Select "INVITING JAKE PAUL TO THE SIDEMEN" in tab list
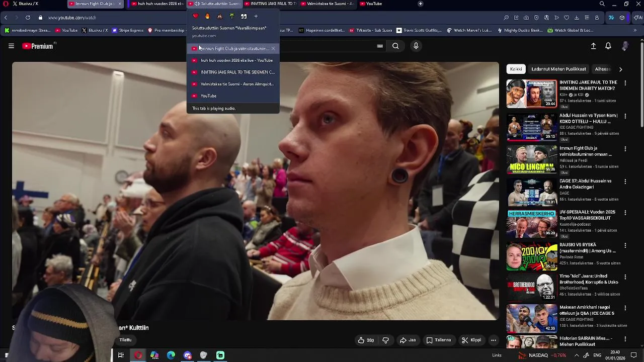Image resolution: width=644 pixels, height=362 pixels. (x=233, y=72)
